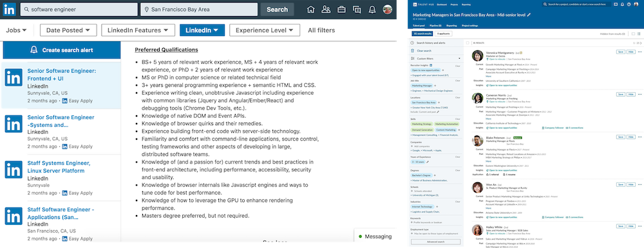The image size is (644, 248).
Task: Open the Jobs briefcase icon
Action: tap(341, 10)
